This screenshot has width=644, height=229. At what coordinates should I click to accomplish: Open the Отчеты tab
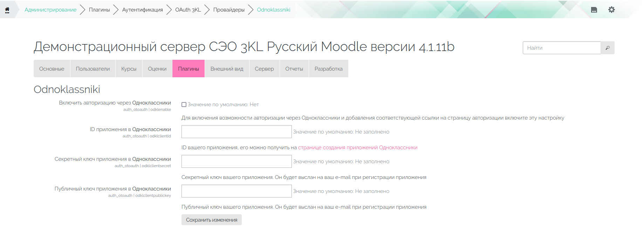click(x=294, y=69)
